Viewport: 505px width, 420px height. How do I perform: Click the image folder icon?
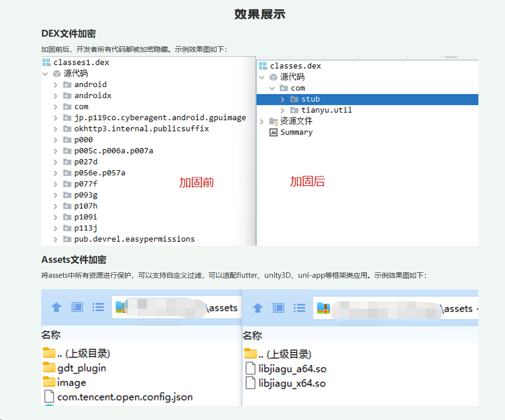coord(49,382)
